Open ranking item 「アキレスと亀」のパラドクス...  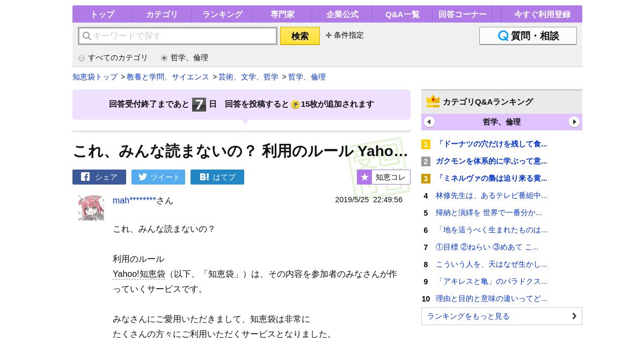point(492,281)
